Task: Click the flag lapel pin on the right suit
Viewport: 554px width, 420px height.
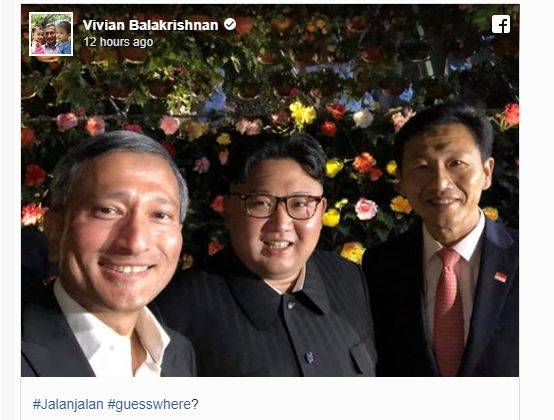Action: click(500, 277)
